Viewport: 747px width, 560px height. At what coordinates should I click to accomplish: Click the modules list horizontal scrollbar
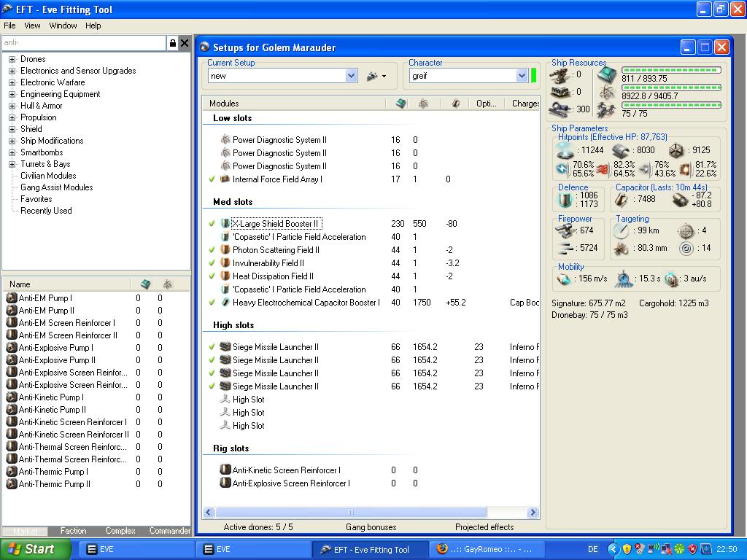[351, 513]
